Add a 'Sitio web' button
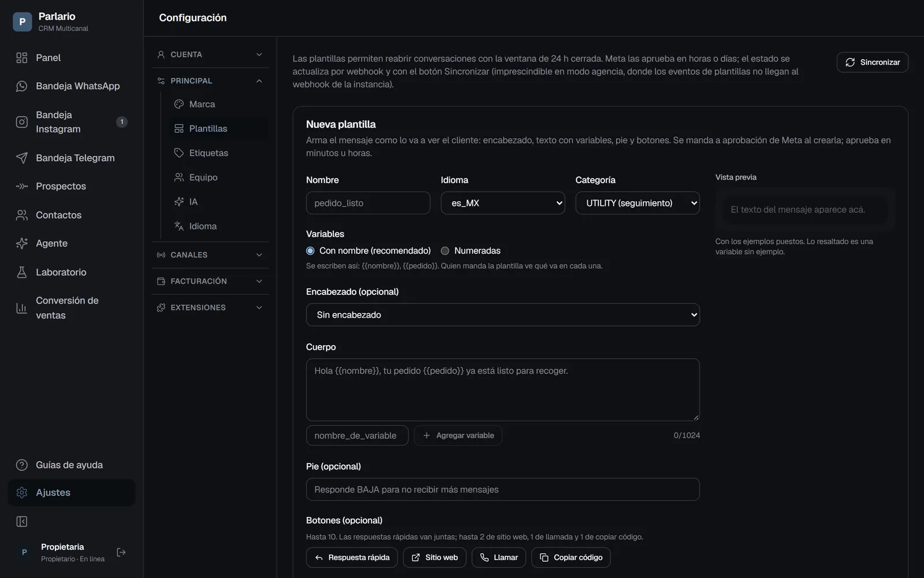The height and width of the screenshot is (578, 924). (x=434, y=558)
